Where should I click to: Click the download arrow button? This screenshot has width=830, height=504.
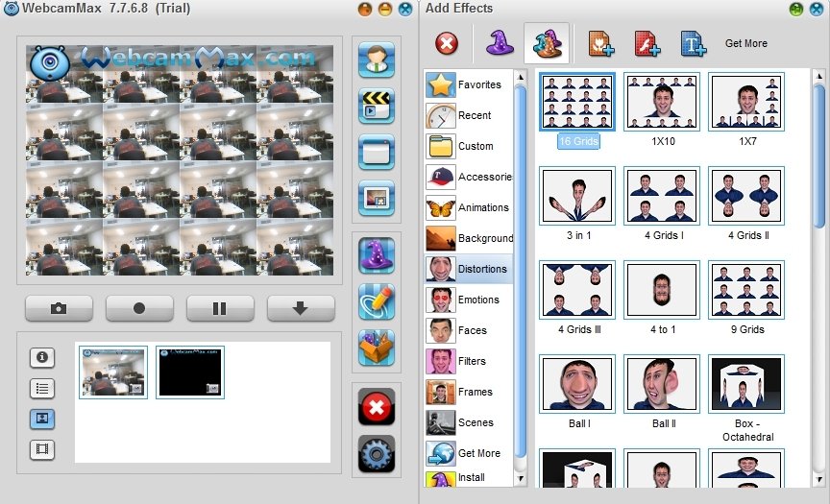pyautogui.click(x=301, y=308)
